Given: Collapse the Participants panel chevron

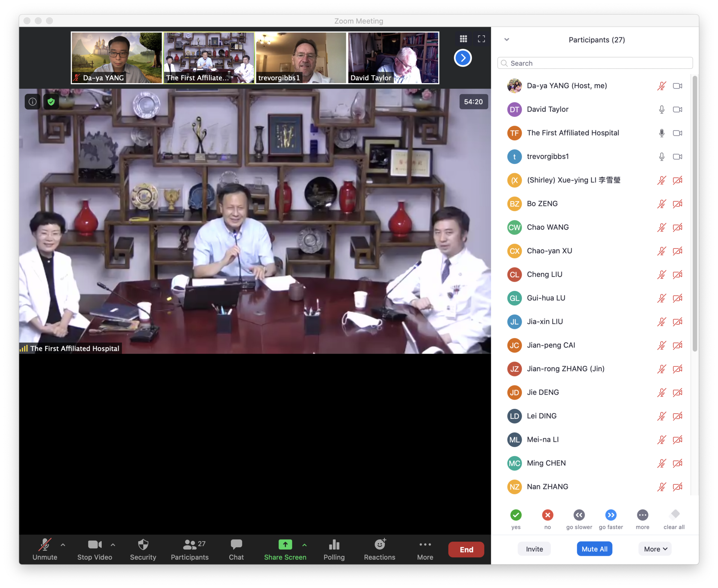Looking at the screenshot, I should (x=507, y=40).
